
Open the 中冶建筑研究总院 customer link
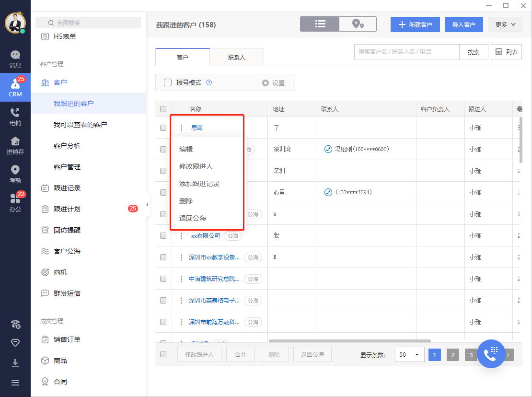pos(214,279)
